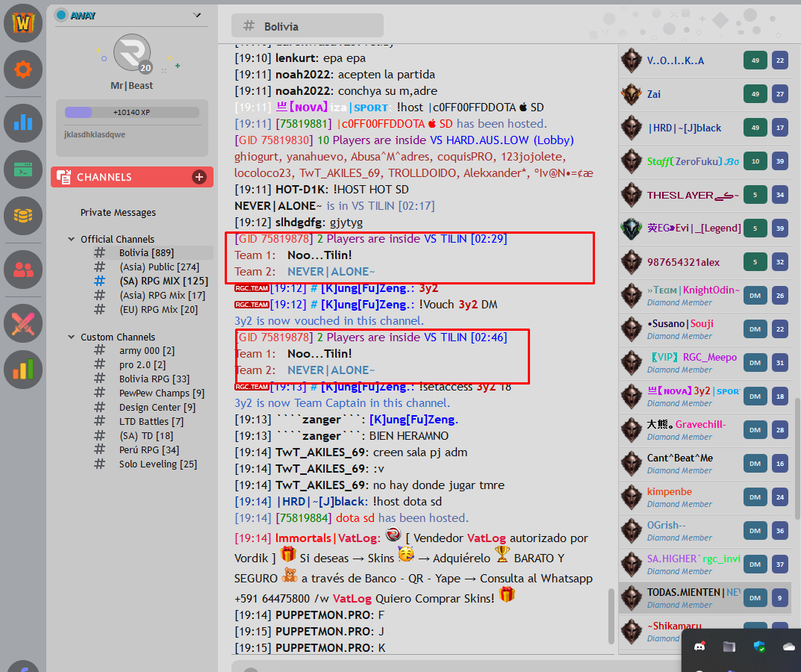Screen dimensions: 801x672
Task: Open the gray folder tray icon
Action: tap(729, 647)
